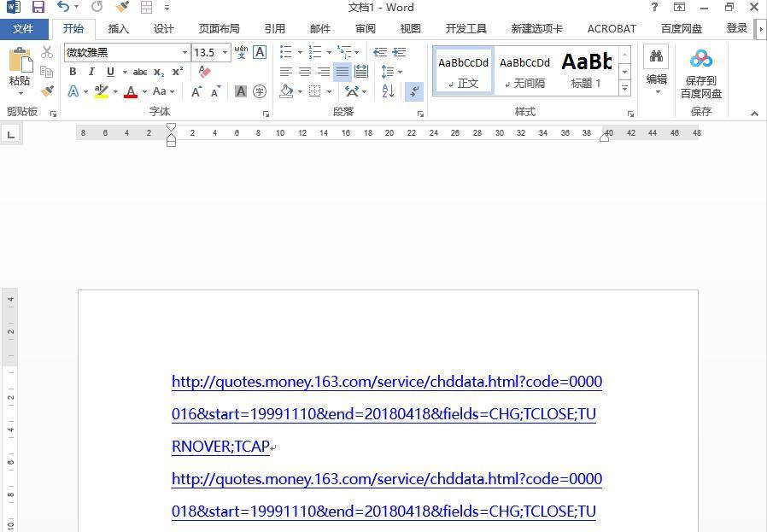Toggle strikethrough formatting
Image resolution: width=767 pixels, height=532 pixels.
(140, 72)
